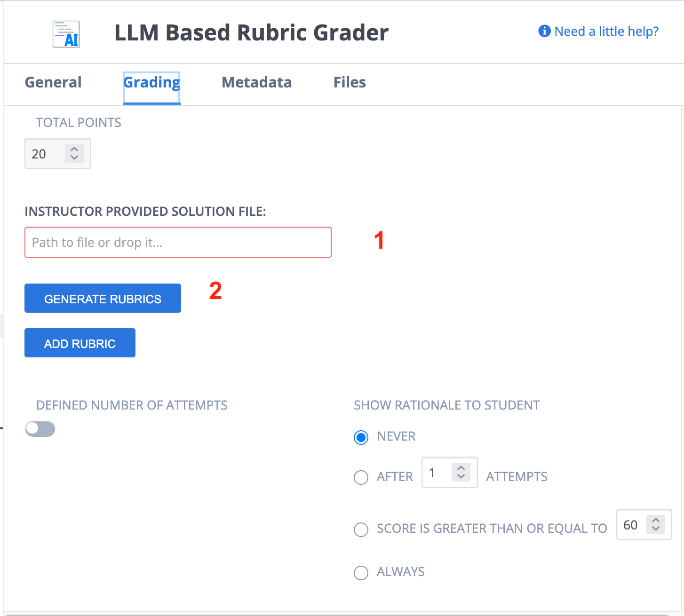Increment the After Attempts count stepper
Screen dimensions: 684x616
(x=461, y=468)
